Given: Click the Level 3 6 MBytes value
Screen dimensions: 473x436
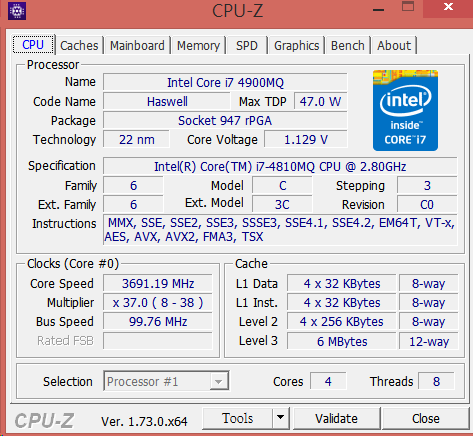Looking at the screenshot, I should point(342,341).
